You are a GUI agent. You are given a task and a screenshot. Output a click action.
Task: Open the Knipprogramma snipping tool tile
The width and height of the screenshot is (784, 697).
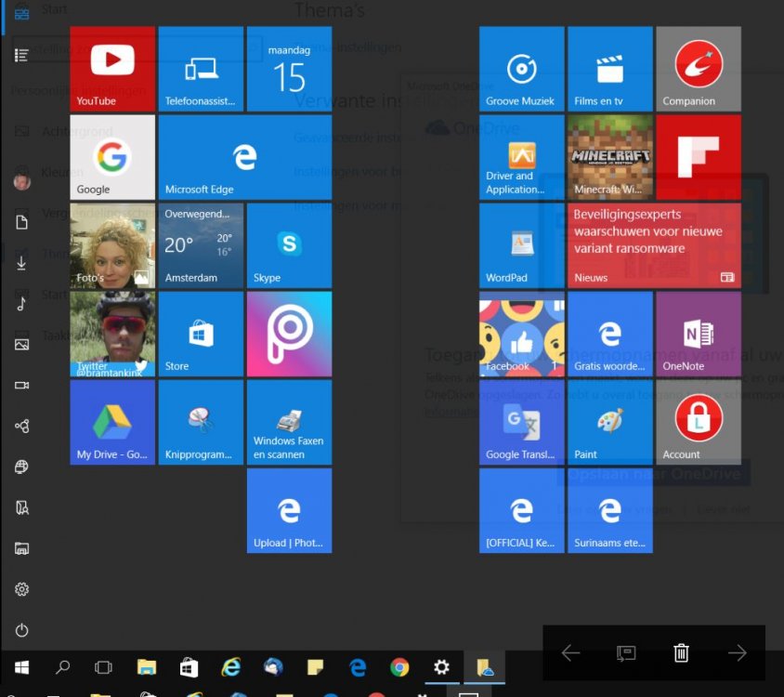coord(201,422)
